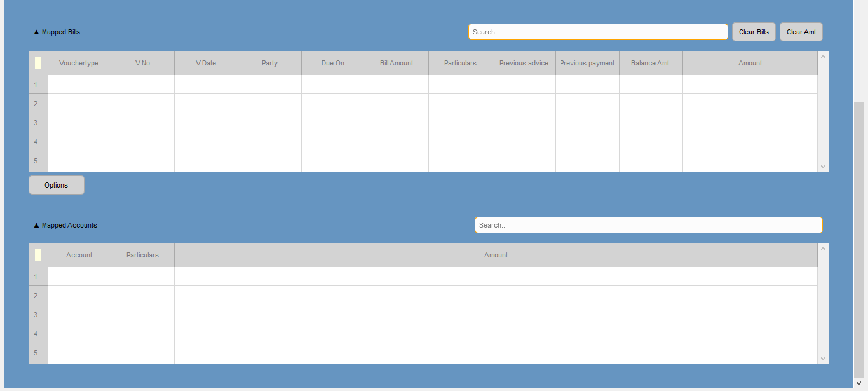Click the Balance Amt. column header

[651, 63]
